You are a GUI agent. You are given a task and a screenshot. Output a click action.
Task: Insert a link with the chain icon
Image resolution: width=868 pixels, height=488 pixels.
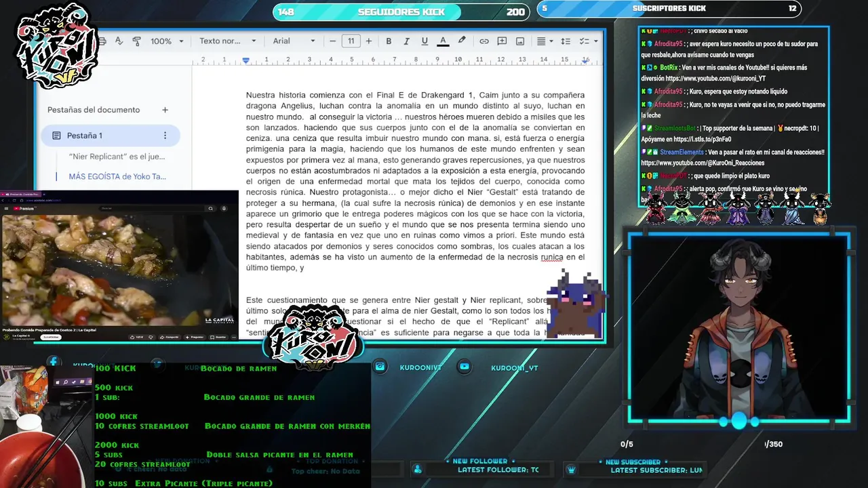(x=484, y=41)
